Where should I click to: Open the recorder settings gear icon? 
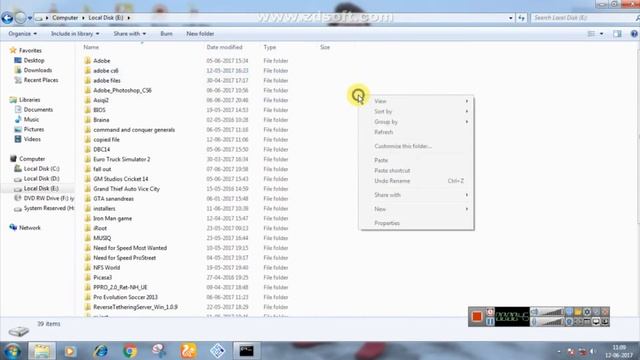point(587,312)
